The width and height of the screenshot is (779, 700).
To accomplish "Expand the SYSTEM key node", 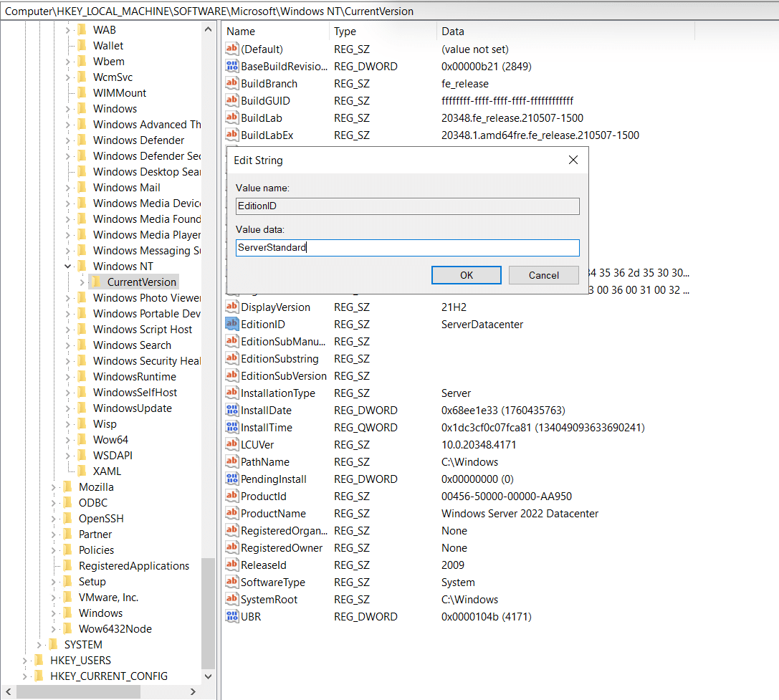I will 39,645.
